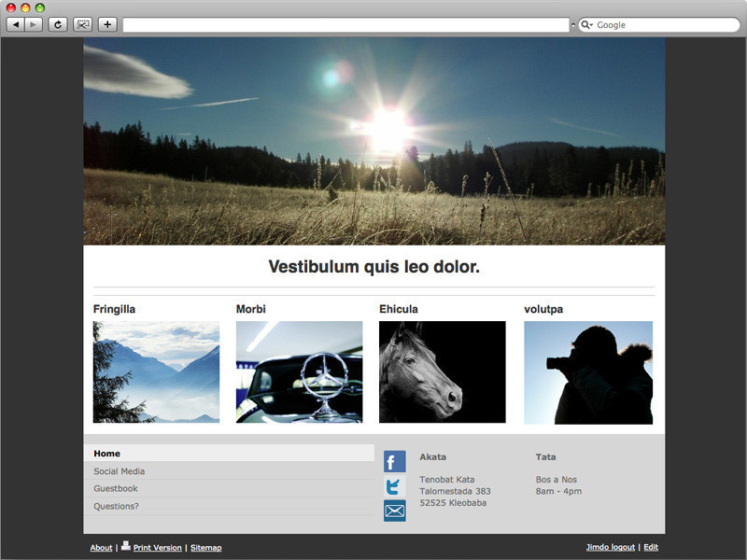The image size is (747, 560).
Task: Click the text Tenobat Kata
Action: pyautogui.click(x=447, y=480)
